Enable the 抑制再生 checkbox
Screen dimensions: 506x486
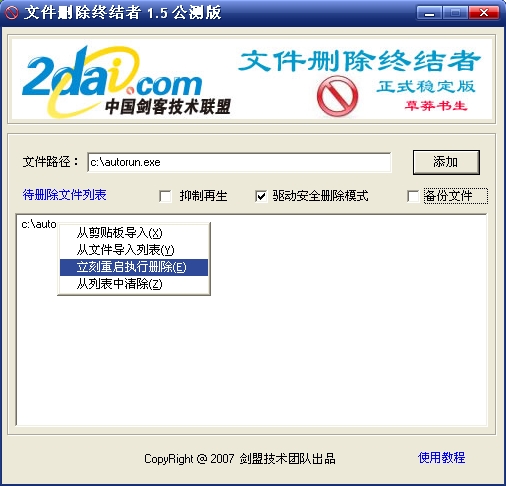(x=165, y=196)
